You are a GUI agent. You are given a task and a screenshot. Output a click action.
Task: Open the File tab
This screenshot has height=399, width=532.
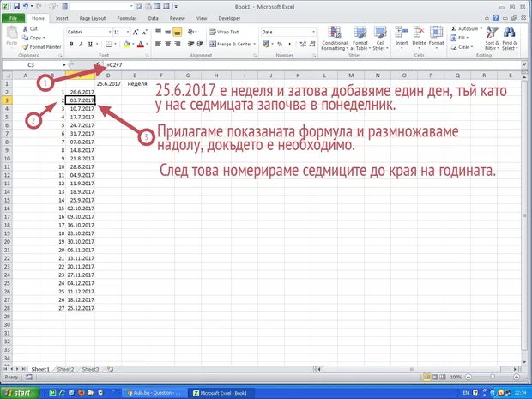pyautogui.click(x=13, y=18)
